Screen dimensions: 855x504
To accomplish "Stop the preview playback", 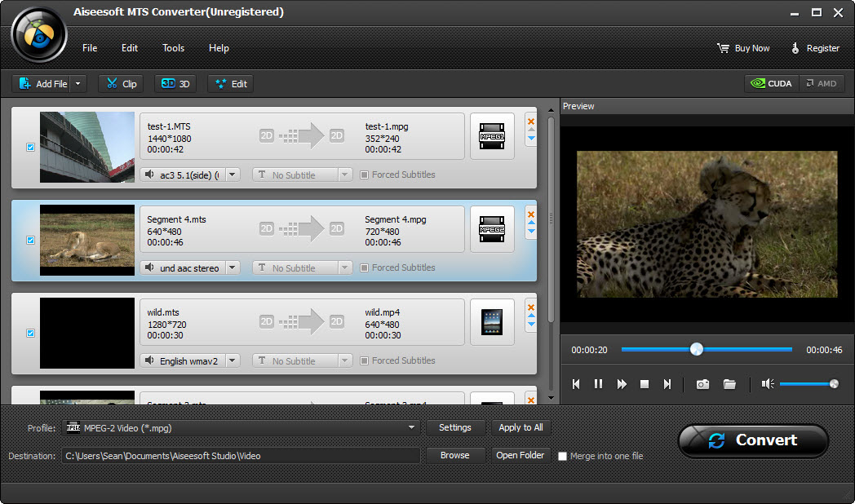I will click(x=645, y=384).
